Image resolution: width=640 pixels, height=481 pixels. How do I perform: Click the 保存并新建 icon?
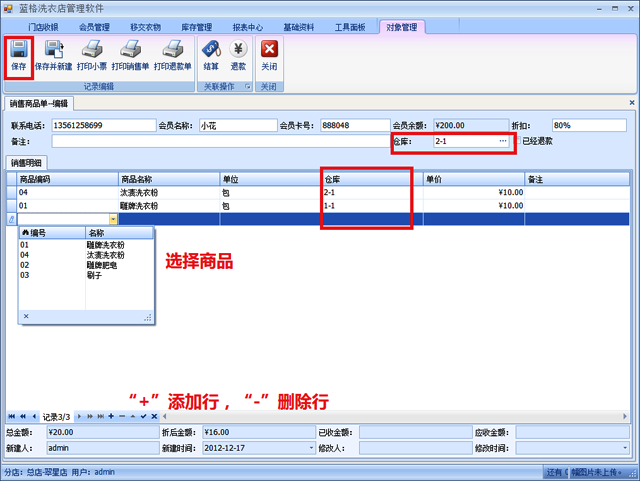(x=53, y=50)
